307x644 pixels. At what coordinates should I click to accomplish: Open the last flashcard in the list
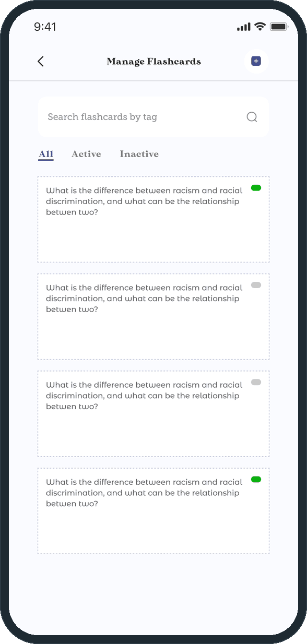click(153, 510)
